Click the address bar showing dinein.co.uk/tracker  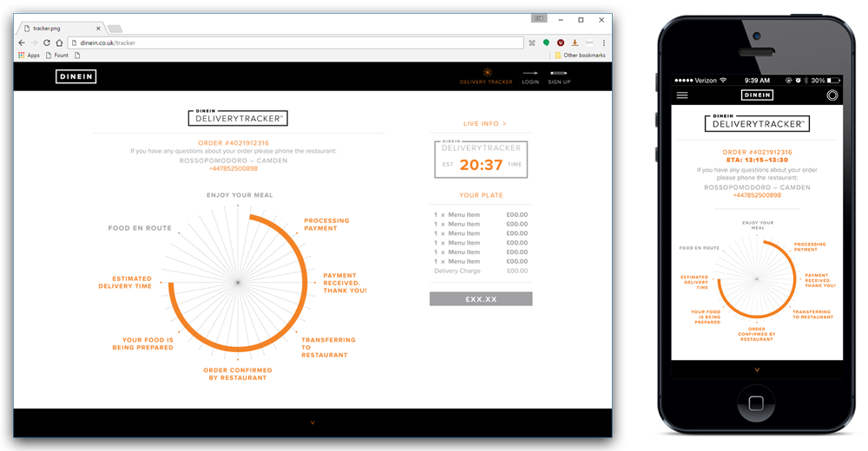[x=295, y=42]
